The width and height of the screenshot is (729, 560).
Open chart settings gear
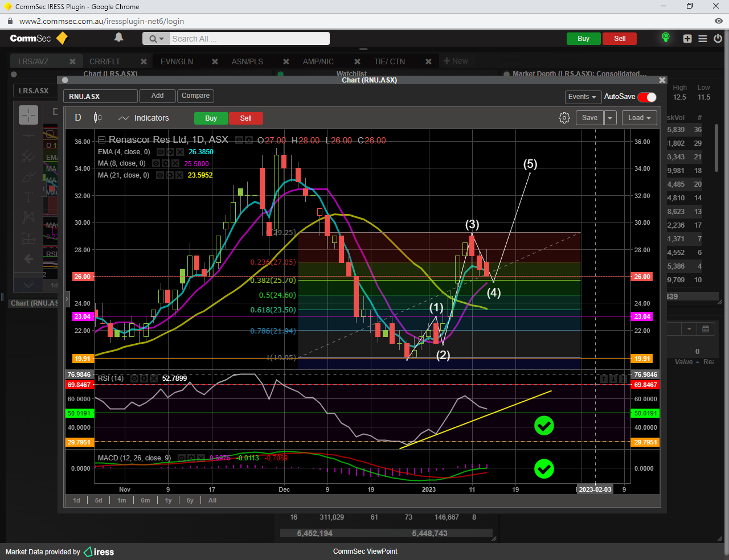tap(564, 118)
